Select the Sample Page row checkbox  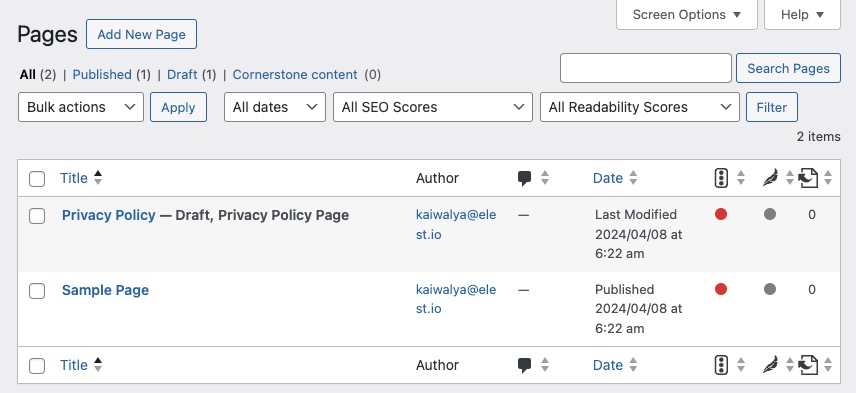pos(37,291)
